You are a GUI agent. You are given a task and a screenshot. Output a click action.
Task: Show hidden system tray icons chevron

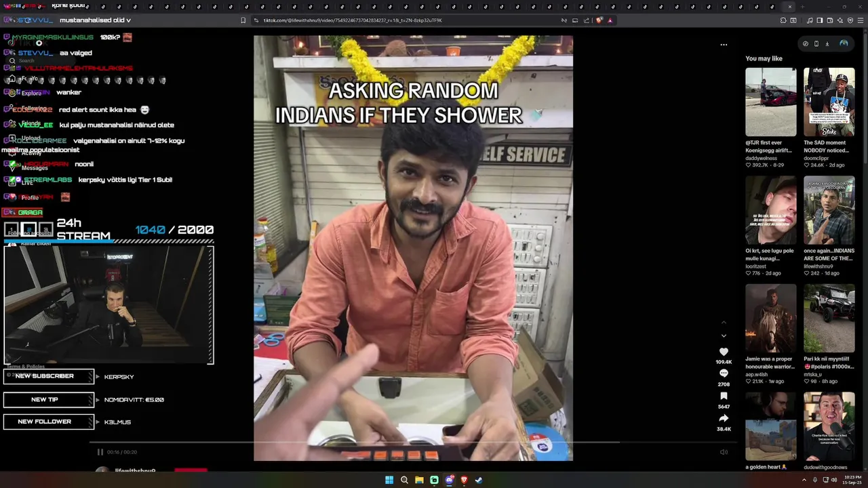click(804, 480)
